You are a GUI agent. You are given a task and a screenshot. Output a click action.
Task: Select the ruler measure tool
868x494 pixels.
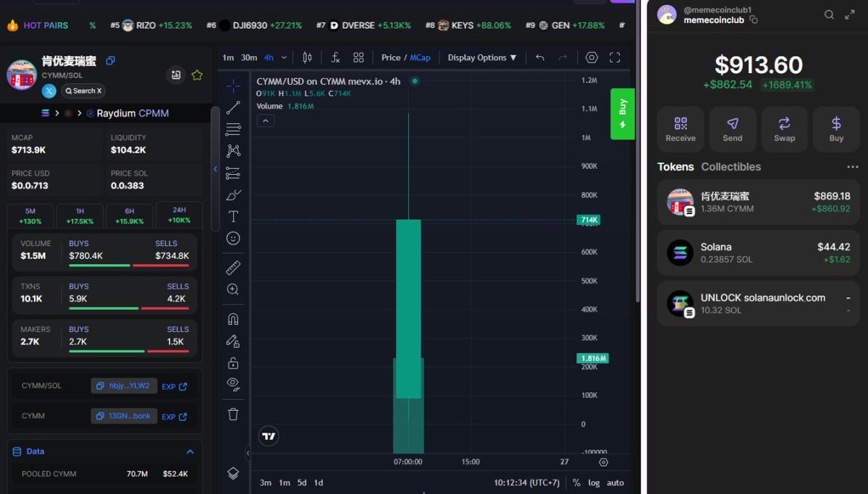[233, 268]
